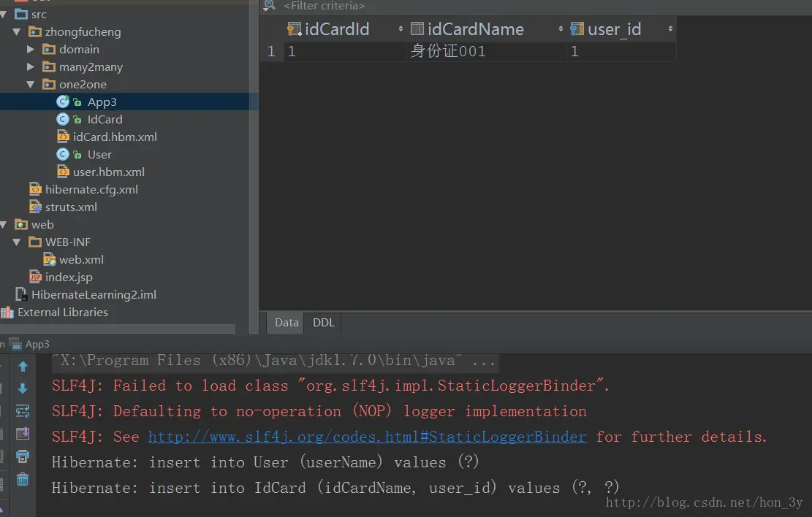The width and height of the screenshot is (812, 517).
Task: Select hibernate.cfg.xml in tree
Action: (x=91, y=189)
